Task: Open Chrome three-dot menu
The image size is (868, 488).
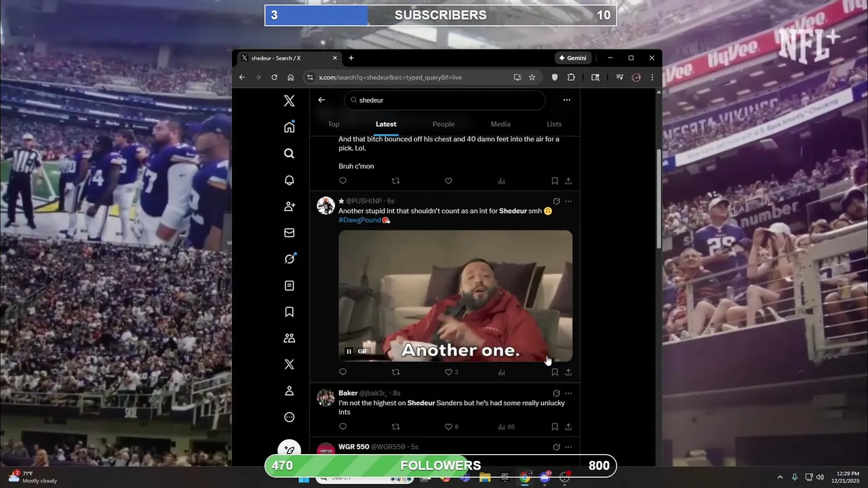Action: [x=652, y=77]
